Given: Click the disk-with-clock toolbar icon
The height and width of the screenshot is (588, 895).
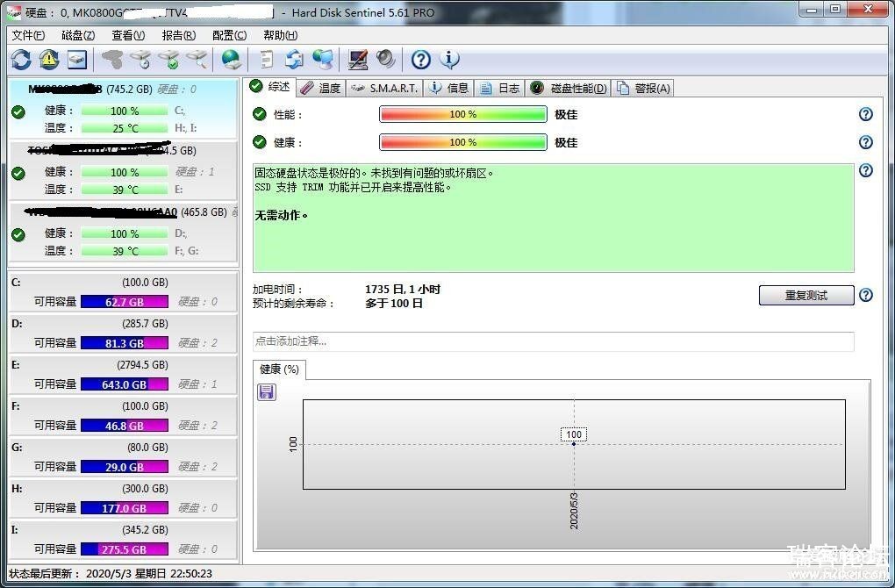Looking at the screenshot, I should tap(140, 60).
